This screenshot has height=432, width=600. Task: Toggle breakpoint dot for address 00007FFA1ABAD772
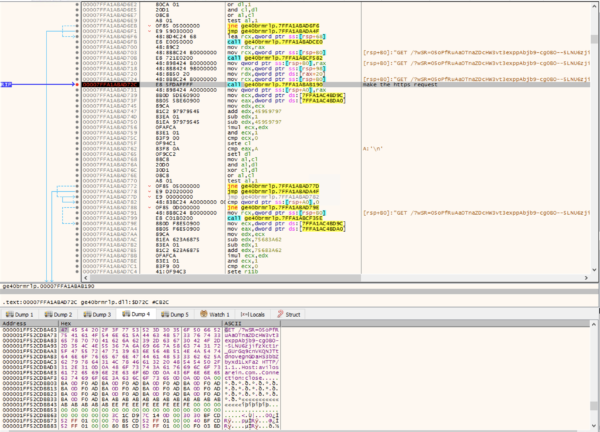click(x=77, y=186)
